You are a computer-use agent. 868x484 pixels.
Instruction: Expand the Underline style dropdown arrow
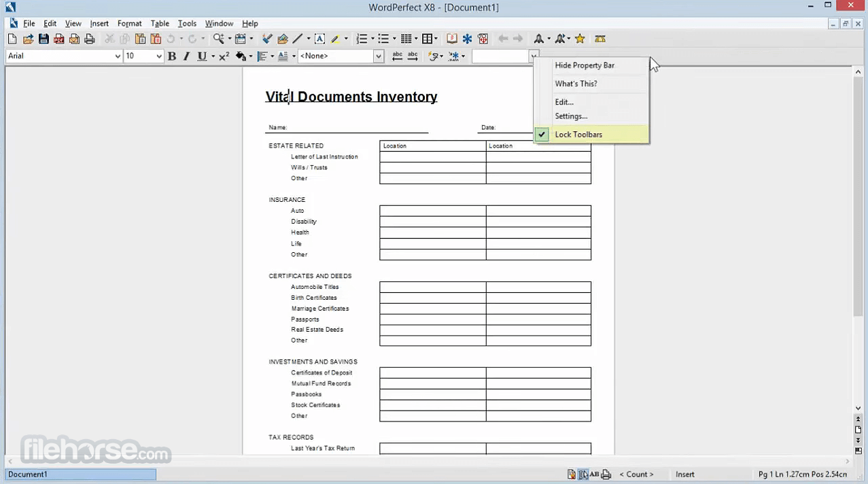pos(213,56)
